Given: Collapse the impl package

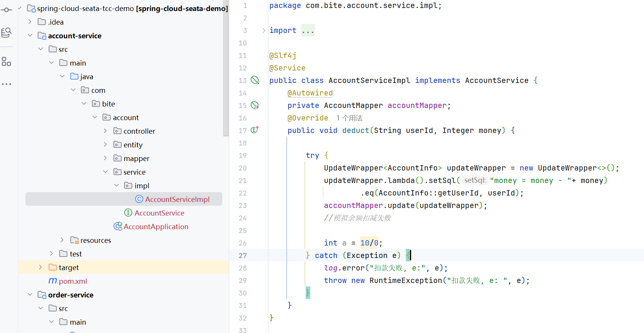Looking at the screenshot, I should click(x=116, y=185).
